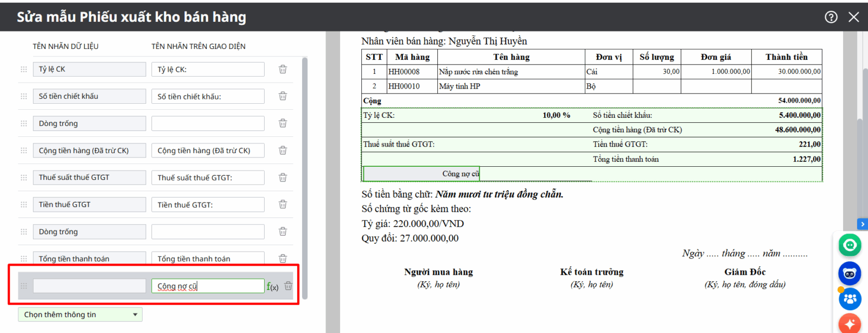Select the TÊN NHÃN TRÊN GIAO DIỆN column header

199,46
